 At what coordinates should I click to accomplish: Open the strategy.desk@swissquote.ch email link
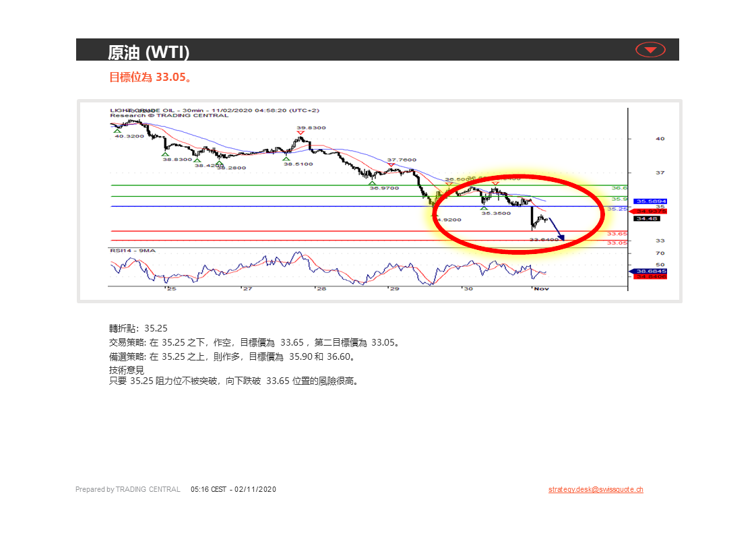coord(596,489)
